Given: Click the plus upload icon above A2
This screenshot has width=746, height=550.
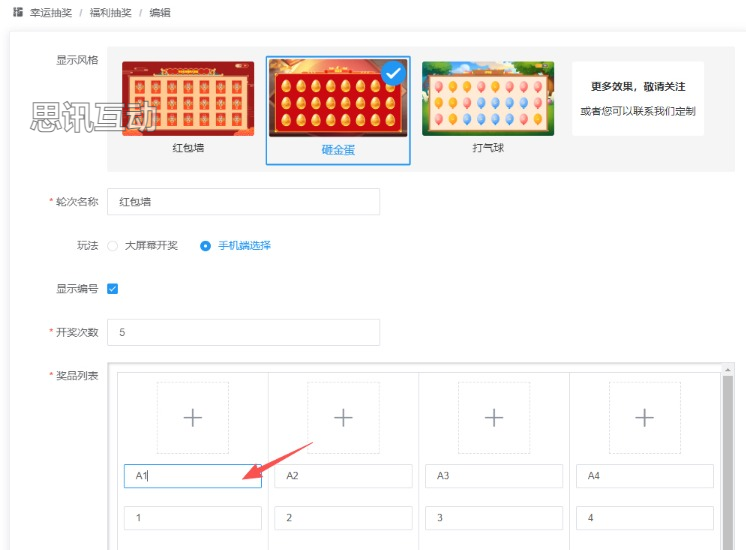Looking at the screenshot, I should tap(343, 418).
